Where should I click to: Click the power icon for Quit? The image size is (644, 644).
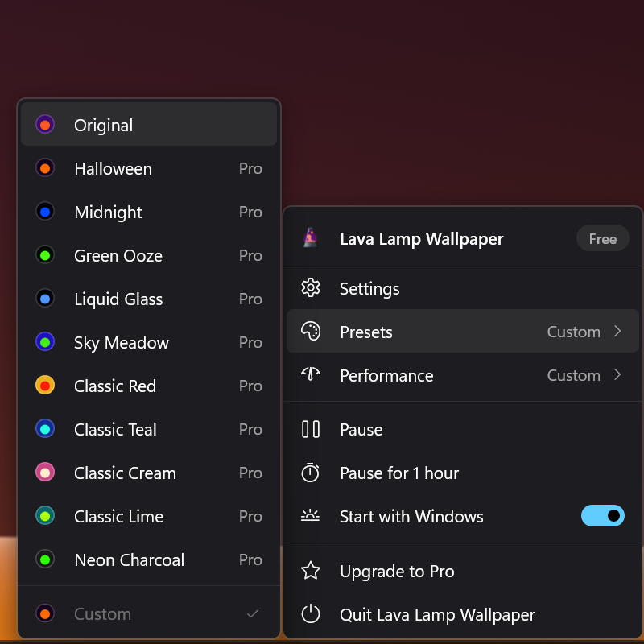pos(311,613)
